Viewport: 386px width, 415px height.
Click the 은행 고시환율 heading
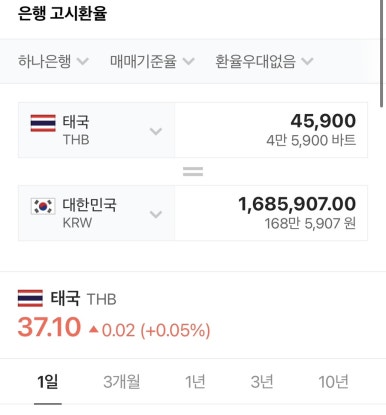[62, 14]
